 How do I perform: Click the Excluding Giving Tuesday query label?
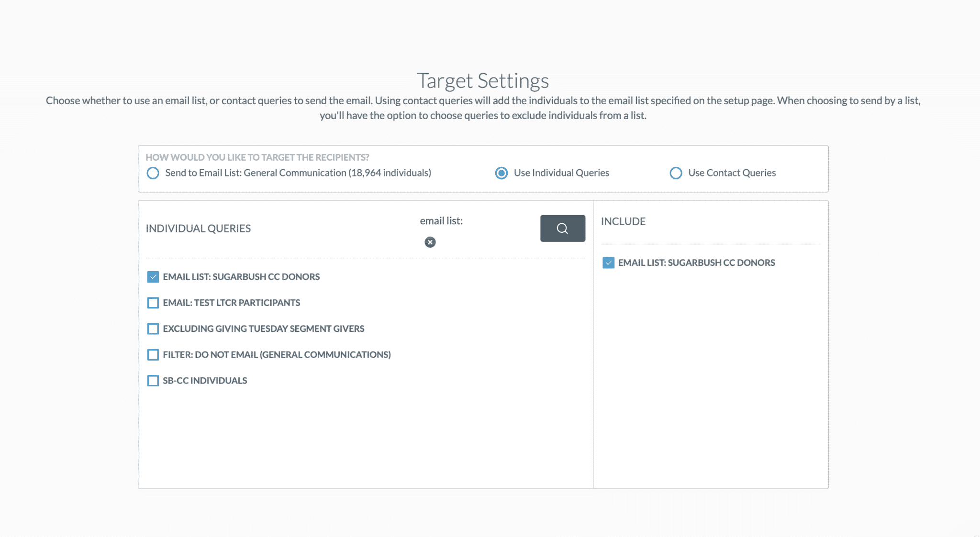[x=263, y=329]
